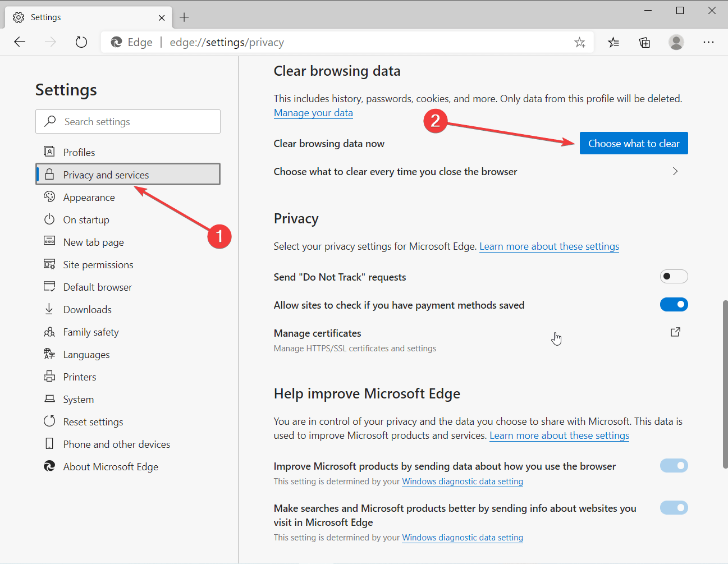Expand the clear-on-close options chevron
The width and height of the screenshot is (728, 564).
(x=675, y=171)
